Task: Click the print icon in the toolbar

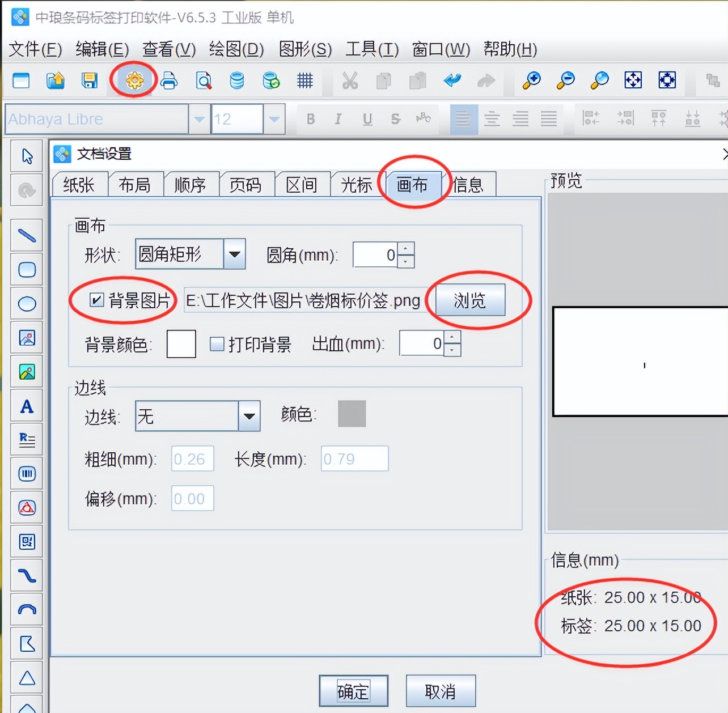Action: (x=168, y=80)
